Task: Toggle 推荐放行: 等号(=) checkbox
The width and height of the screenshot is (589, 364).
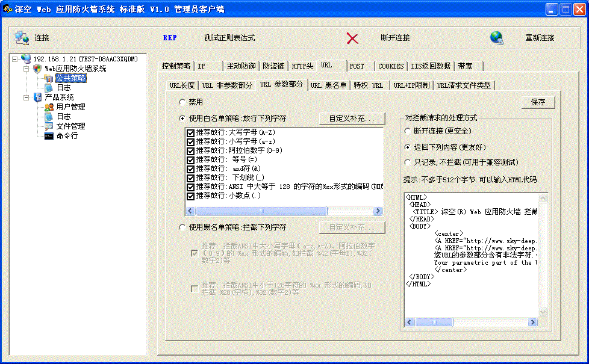Action: tap(190, 160)
